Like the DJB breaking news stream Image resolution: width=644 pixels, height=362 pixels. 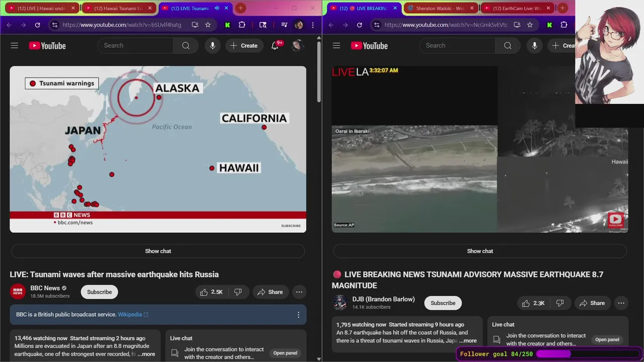pyautogui.click(x=533, y=303)
